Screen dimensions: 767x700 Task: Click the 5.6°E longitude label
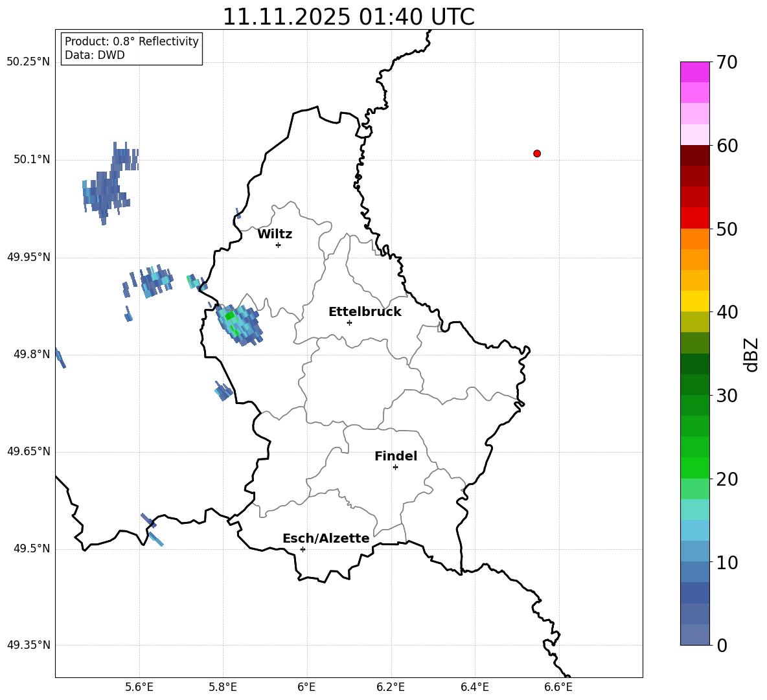139,687
